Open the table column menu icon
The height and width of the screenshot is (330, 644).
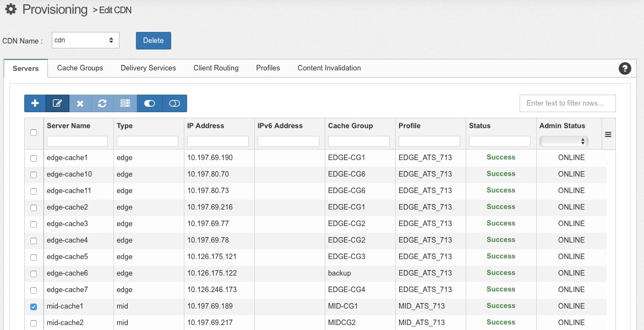pyautogui.click(x=608, y=134)
